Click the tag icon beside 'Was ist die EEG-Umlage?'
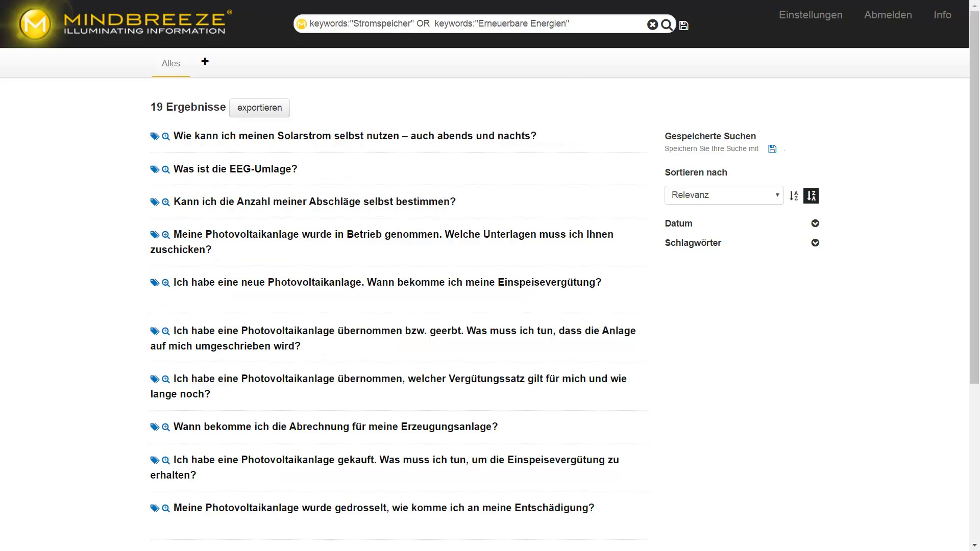Image resolution: width=980 pixels, height=551 pixels. click(155, 169)
